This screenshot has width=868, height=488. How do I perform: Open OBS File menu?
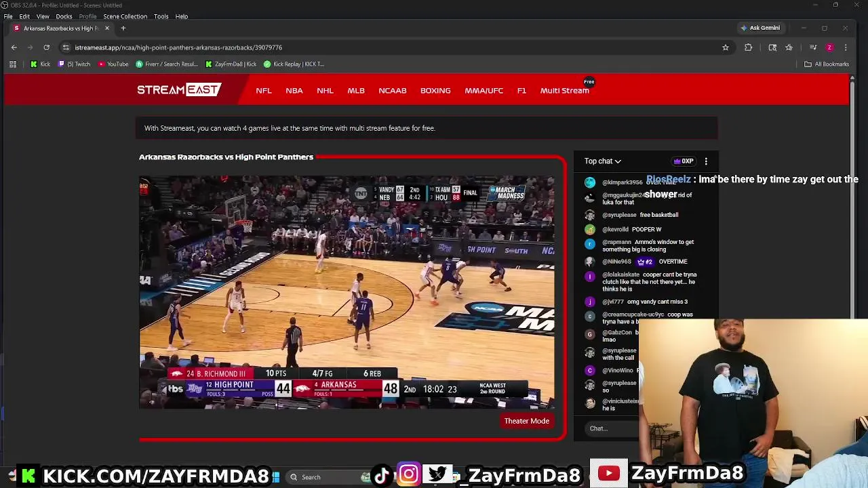coord(8,16)
